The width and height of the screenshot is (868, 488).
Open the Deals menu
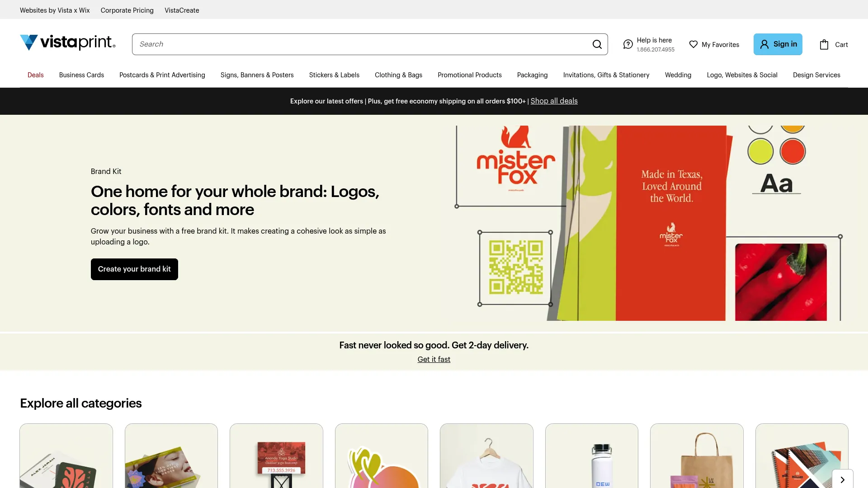click(36, 75)
